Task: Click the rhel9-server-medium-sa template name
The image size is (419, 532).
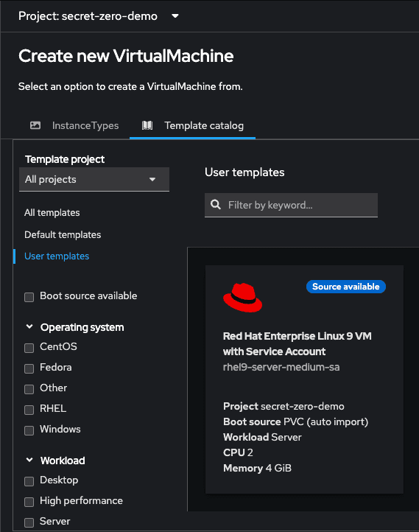Action: click(x=281, y=367)
